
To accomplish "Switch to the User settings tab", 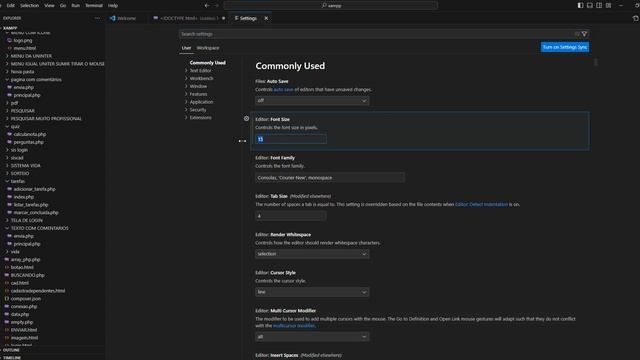I will click(186, 48).
